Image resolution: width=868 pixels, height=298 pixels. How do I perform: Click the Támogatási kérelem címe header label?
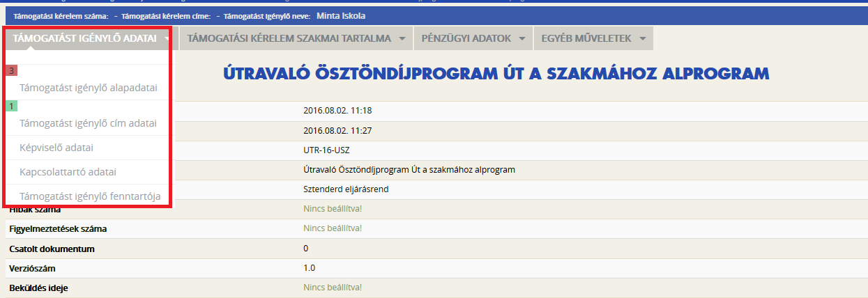coord(166,15)
